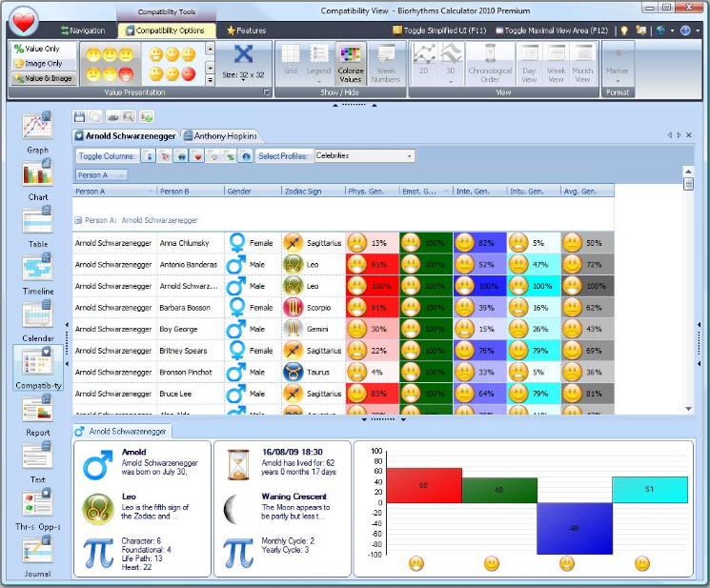Switch to the Features ribbon tab
This screenshot has height=588, width=710.
coord(246,30)
